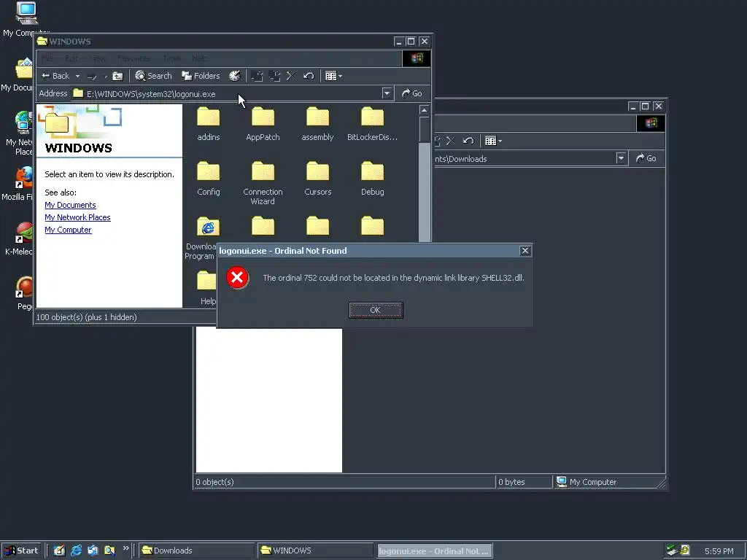Viewport: 747px width, 560px height.
Task: Switch to Downloads taskbar button
Action: point(197,551)
